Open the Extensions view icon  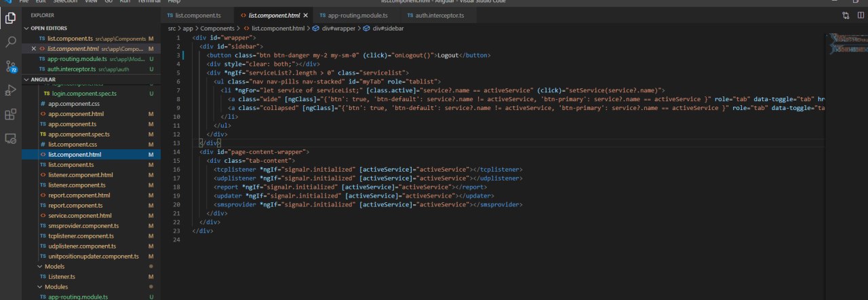click(x=10, y=114)
